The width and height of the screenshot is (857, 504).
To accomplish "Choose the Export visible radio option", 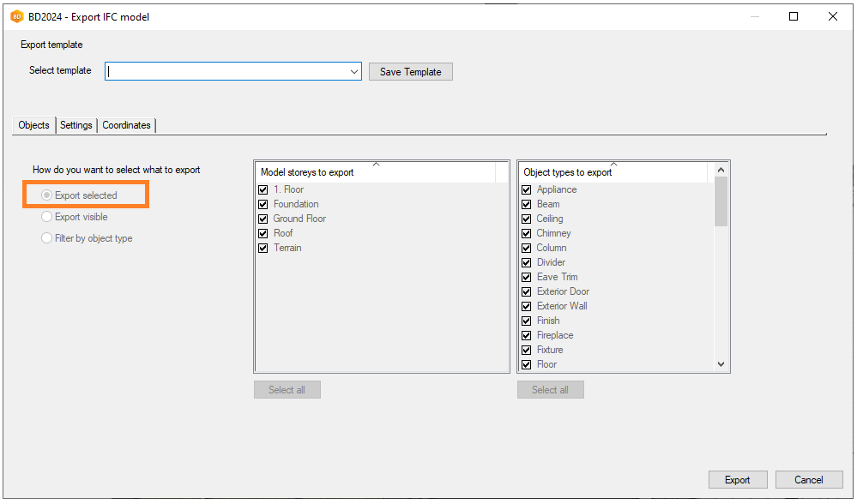I will coord(47,217).
